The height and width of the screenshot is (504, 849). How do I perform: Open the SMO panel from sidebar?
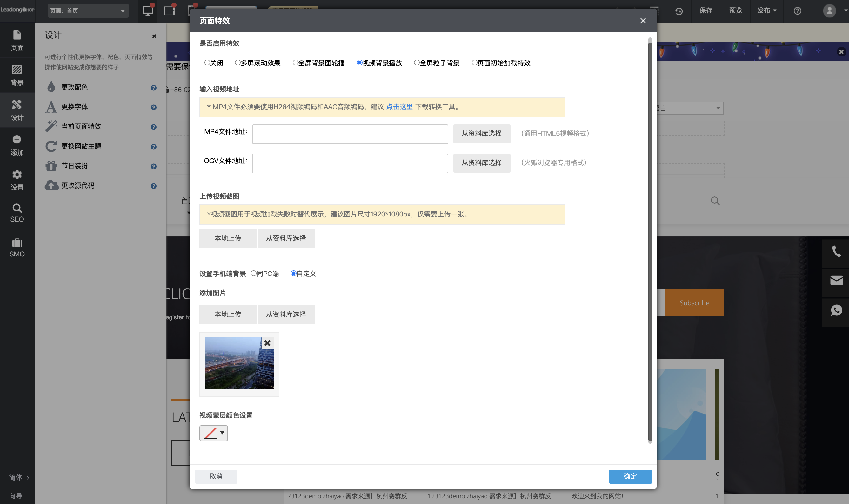point(17,248)
